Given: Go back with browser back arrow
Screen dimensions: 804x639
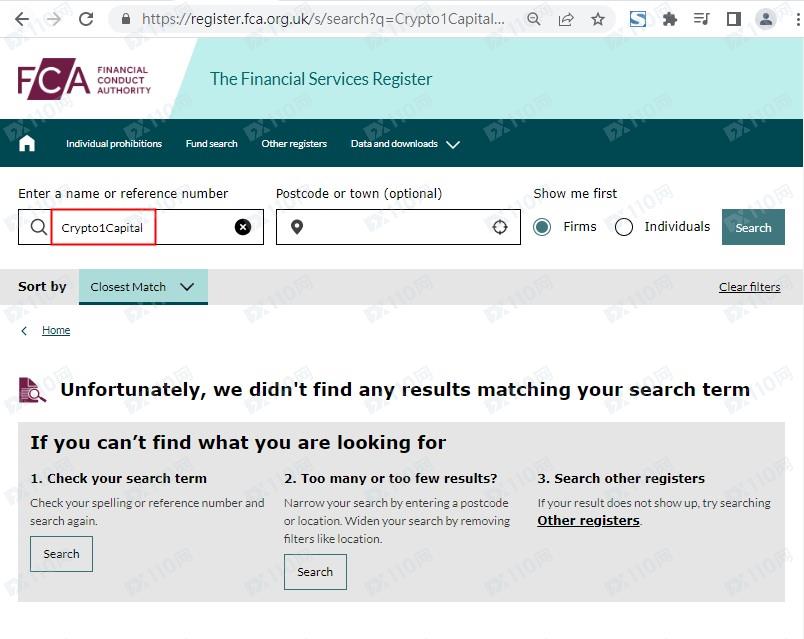Looking at the screenshot, I should pos(21,19).
